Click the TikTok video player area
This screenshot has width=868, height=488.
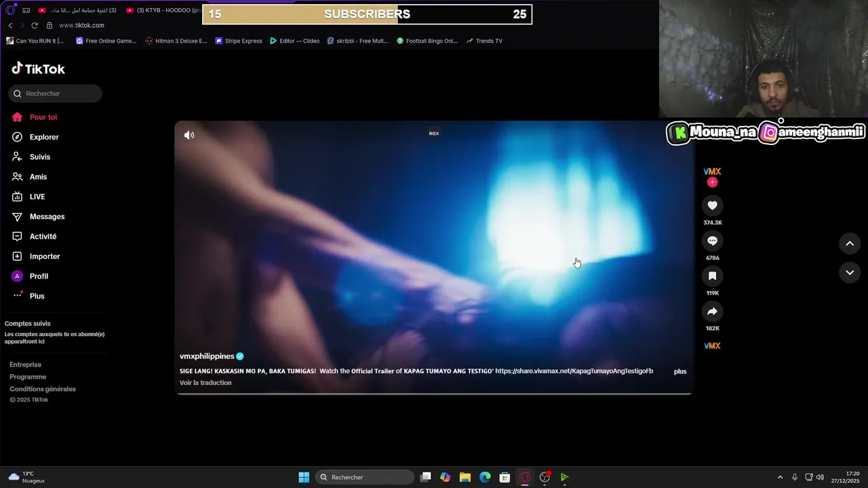(x=434, y=258)
